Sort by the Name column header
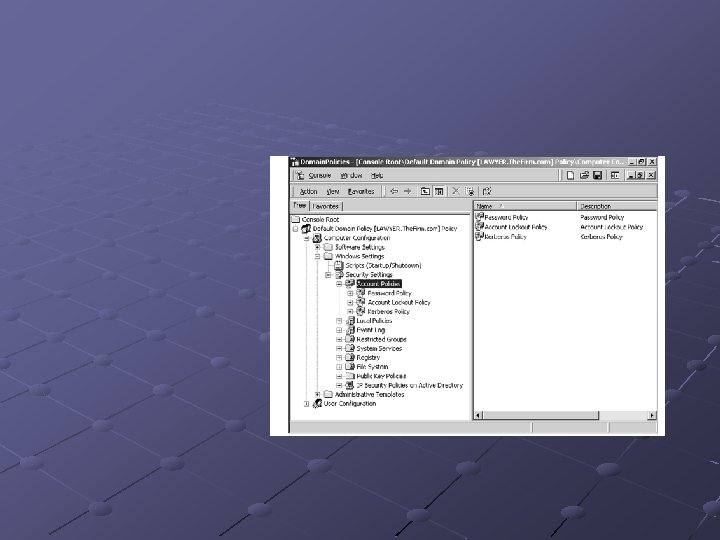This screenshot has width=720, height=540. (525, 206)
